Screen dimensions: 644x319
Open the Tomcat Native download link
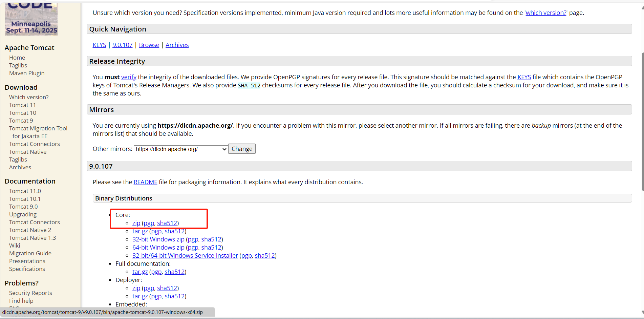pyautogui.click(x=28, y=152)
